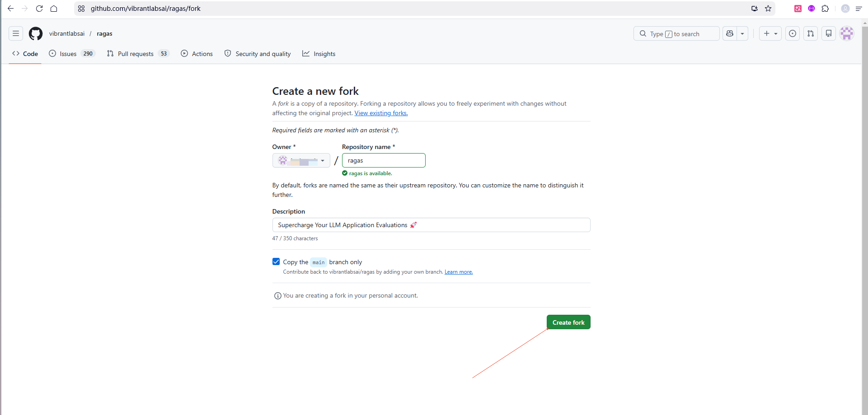
Task: Click install app icon in address bar
Action: pyautogui.click(x=754, y=9)
